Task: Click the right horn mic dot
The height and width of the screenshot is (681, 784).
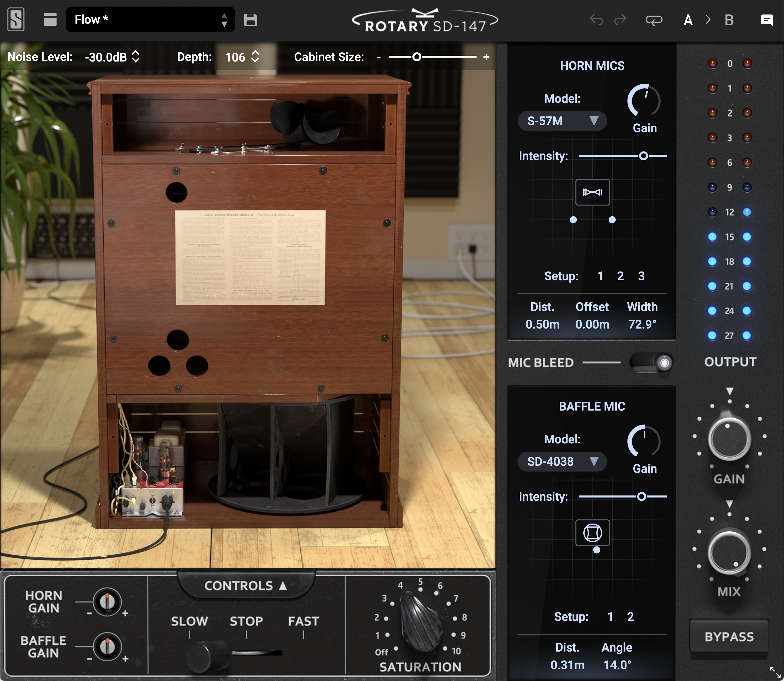Action: point(612,220)
